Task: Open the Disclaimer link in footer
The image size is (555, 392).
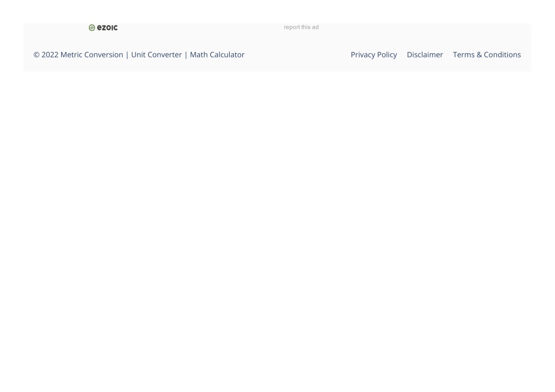Action: click(x=425, y=55)
